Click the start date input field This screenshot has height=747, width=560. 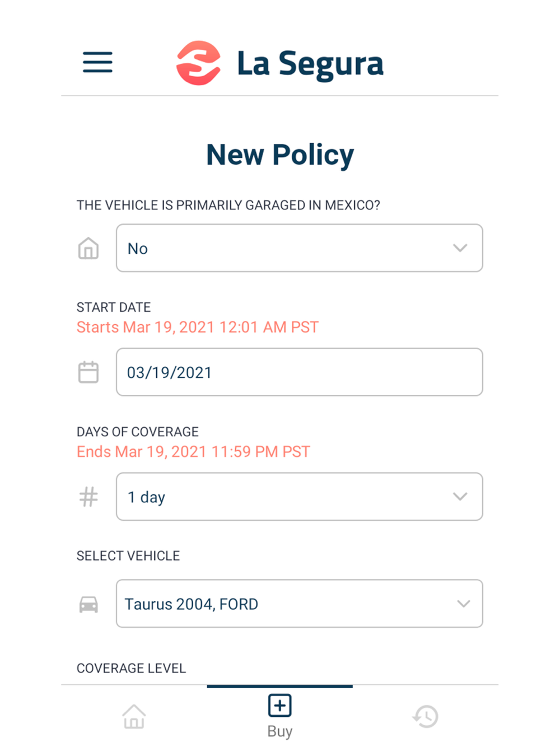coord(299,372)
